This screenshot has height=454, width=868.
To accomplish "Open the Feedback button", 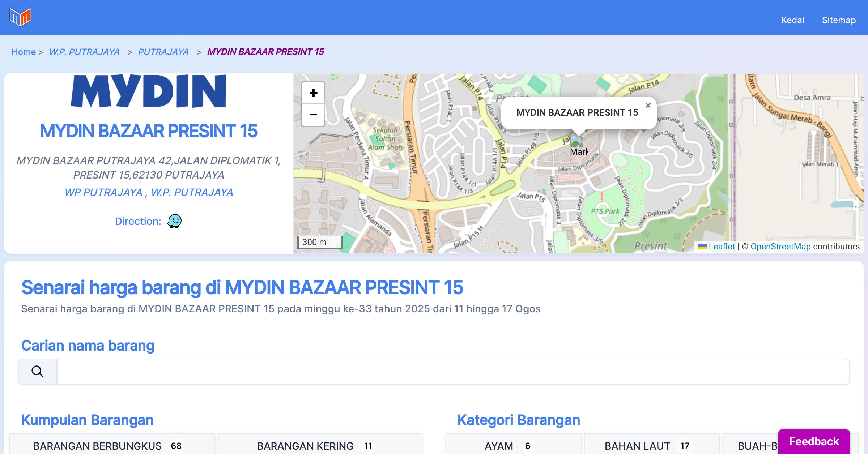I will 814,441.
